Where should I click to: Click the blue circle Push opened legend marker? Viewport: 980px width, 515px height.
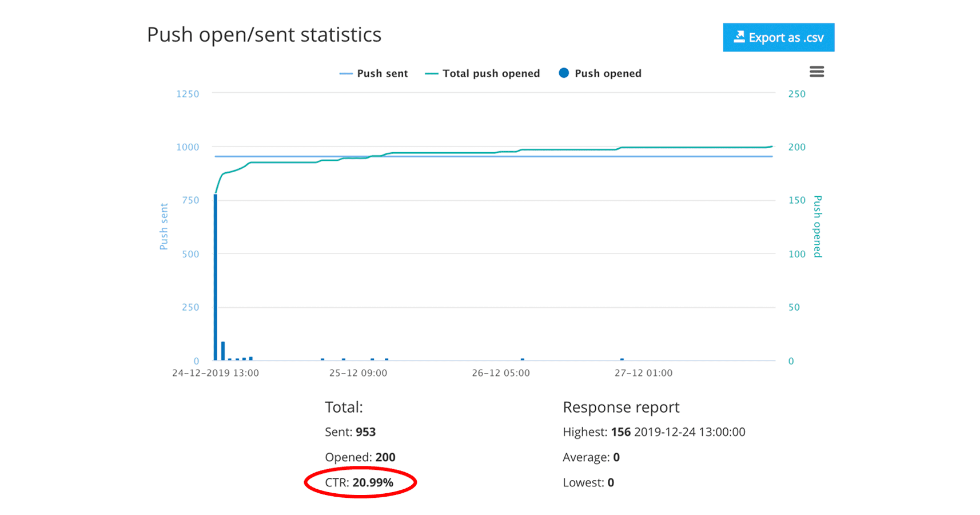point(564,73)
